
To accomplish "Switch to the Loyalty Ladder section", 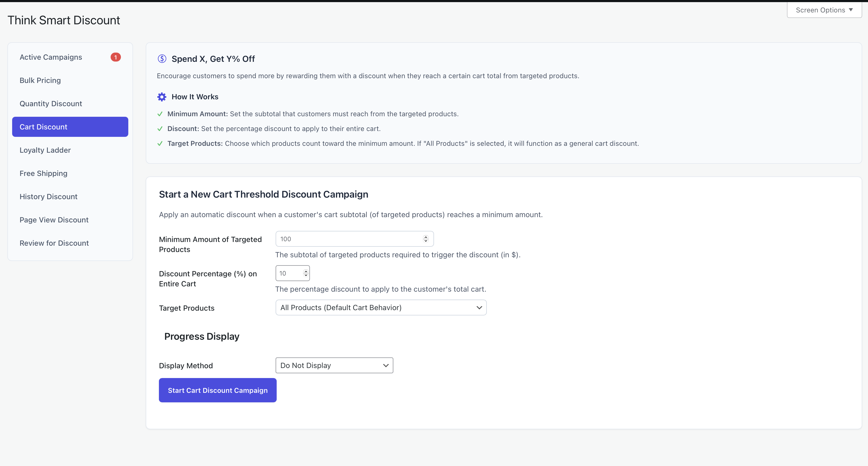I will 45,150.
